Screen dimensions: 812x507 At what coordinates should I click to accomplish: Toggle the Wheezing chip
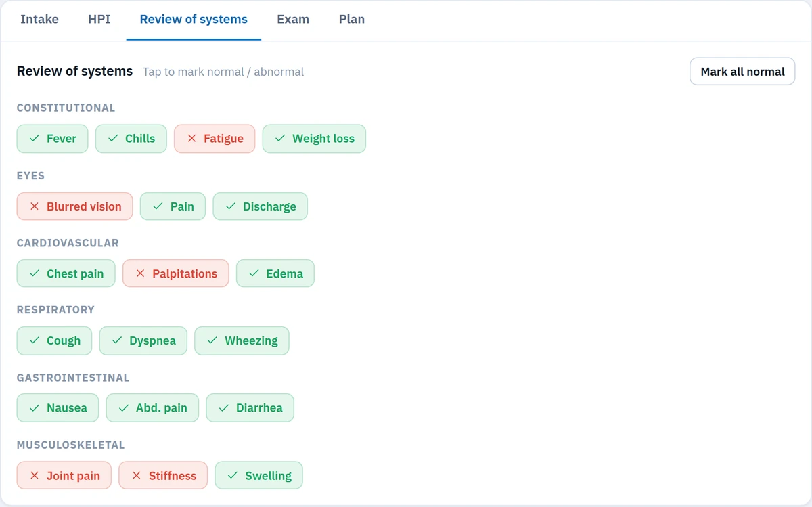[242, 340]
